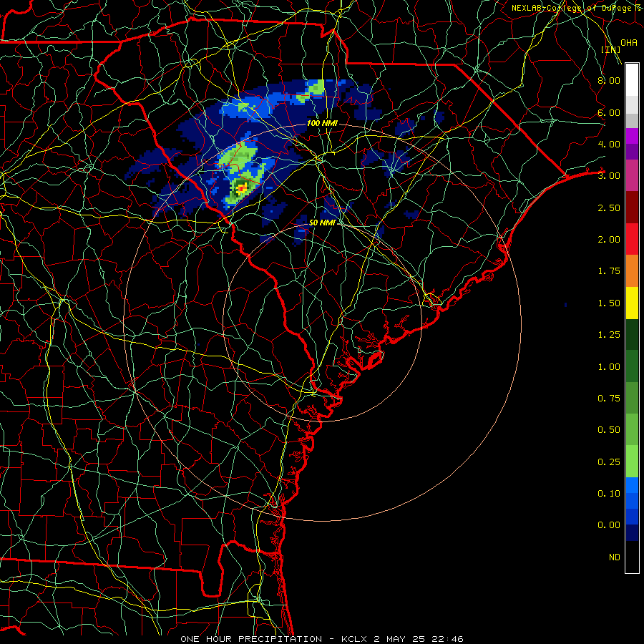Click the 1.50 legend value
Viewport: 644px width, 644px height.
click(609, 303)
